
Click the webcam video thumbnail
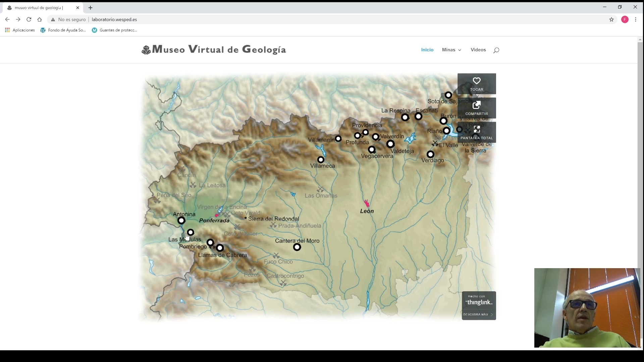(587, 308)
